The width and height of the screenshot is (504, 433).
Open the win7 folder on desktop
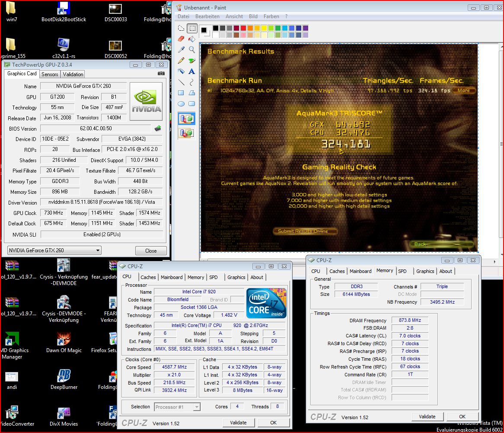click(x=11, y=12)
